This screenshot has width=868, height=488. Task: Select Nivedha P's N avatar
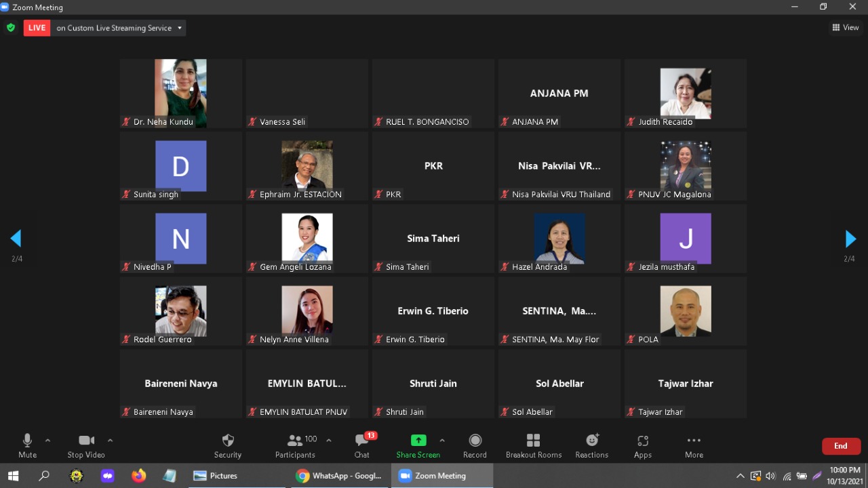[x=181, y=239]
